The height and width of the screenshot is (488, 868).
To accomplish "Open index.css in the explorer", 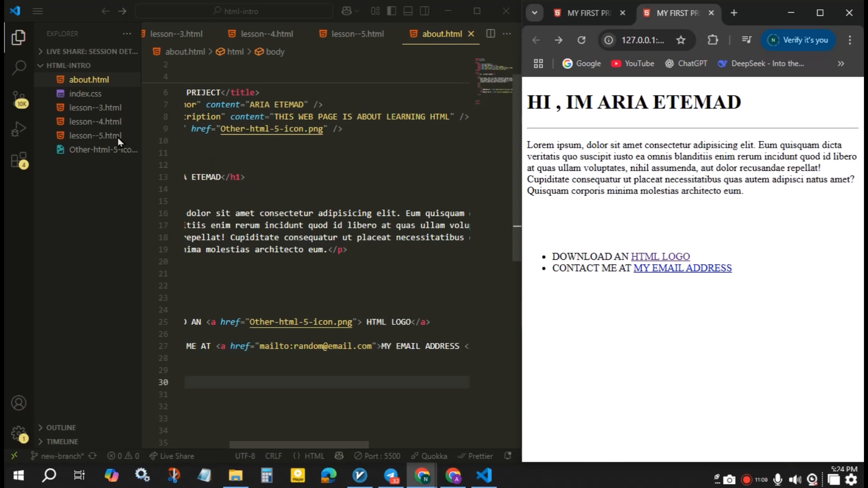I will [x=85, y=94].
